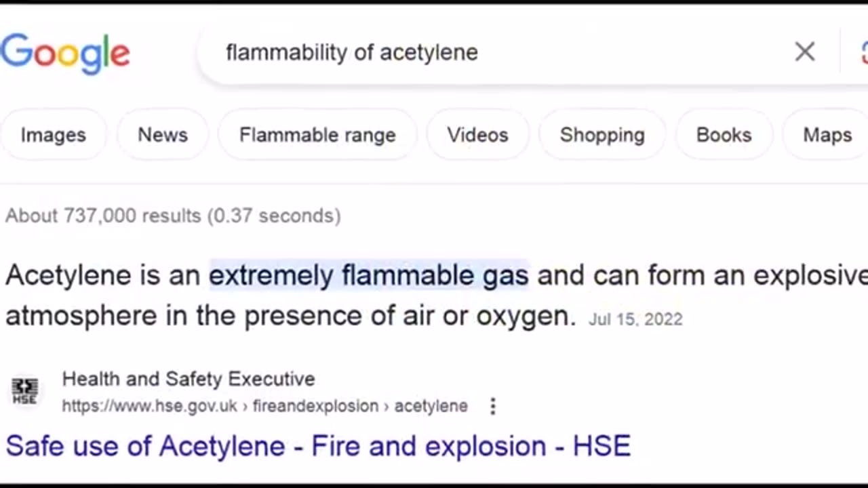Click the Google logo
Image resolution: width=868 pixels, height=488 pixels.
[65, 53]
